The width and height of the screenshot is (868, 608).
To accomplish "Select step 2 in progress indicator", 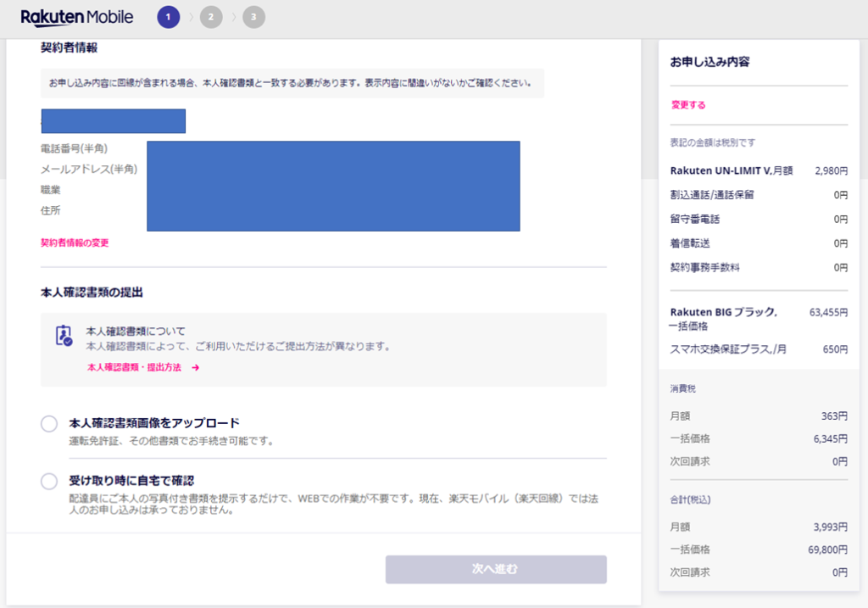I will [211, 17].
